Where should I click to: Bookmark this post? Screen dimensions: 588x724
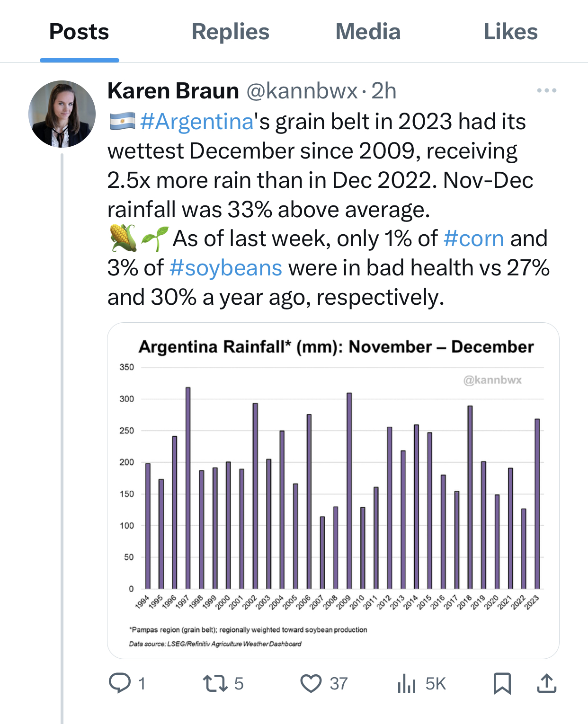pyautogui.click(x=502, y=683)
